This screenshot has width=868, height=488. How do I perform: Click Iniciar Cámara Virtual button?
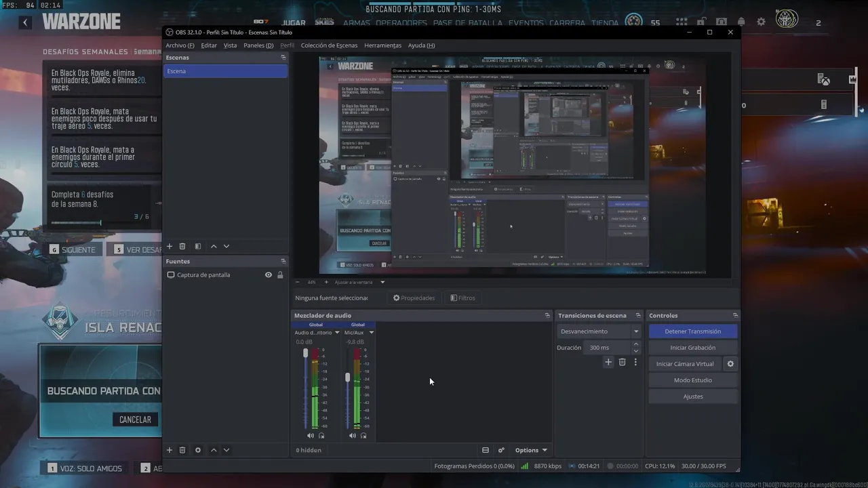click(685, 364)
